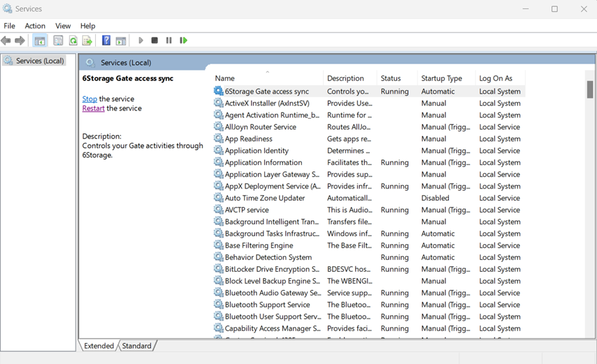Click the Pause Service icon

169,41
